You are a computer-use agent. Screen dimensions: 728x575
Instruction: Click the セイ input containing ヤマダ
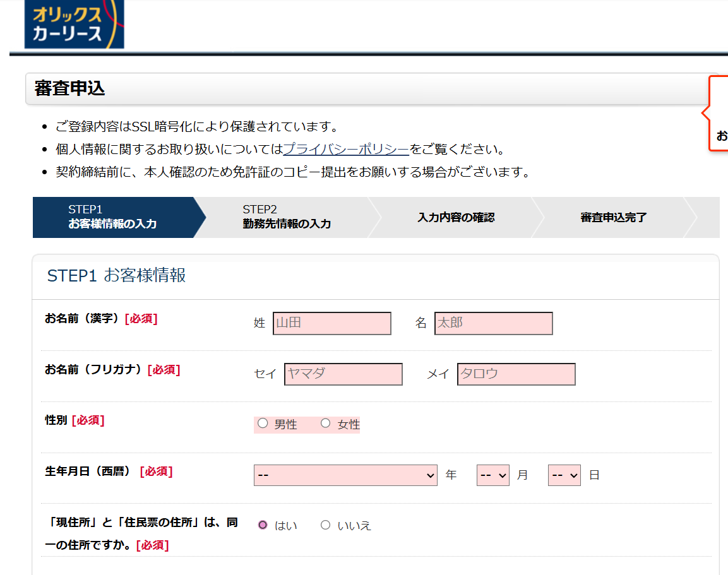(x=343, y=374)
